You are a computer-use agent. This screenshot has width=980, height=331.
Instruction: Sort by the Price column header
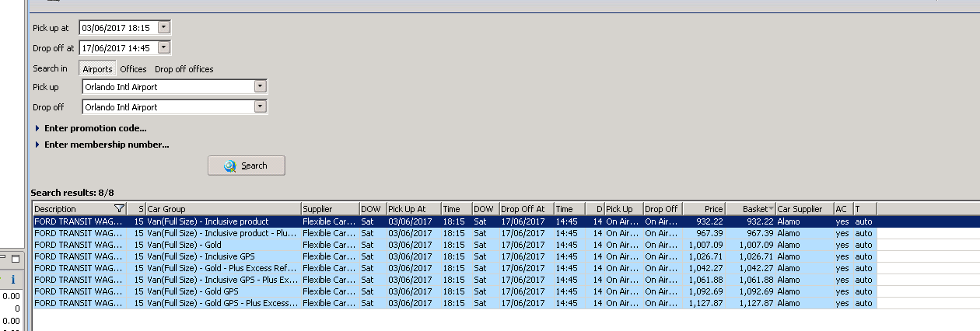(704, 209)
